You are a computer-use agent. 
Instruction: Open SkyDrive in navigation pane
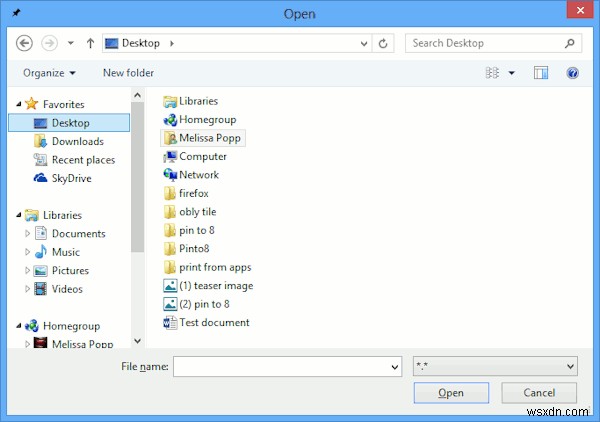pos(72,178)
